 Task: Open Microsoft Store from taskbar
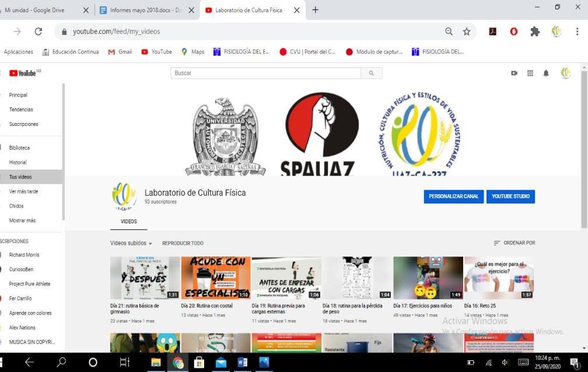[x=199, y=362]
